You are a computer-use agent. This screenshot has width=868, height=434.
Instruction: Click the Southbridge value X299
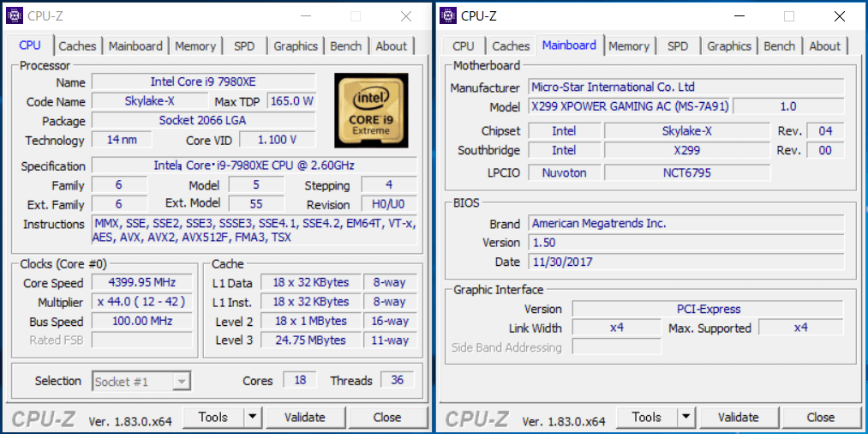coord(687,150)
